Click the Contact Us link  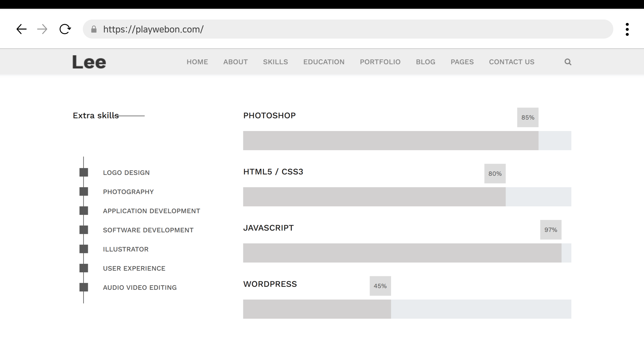pos(512,62)
